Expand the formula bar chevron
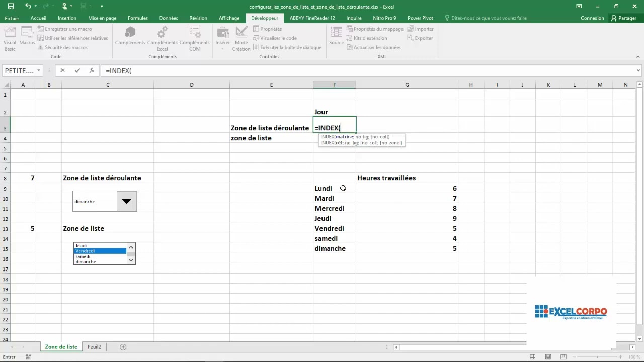Screen dimensions: 644x362 [638, 71]
